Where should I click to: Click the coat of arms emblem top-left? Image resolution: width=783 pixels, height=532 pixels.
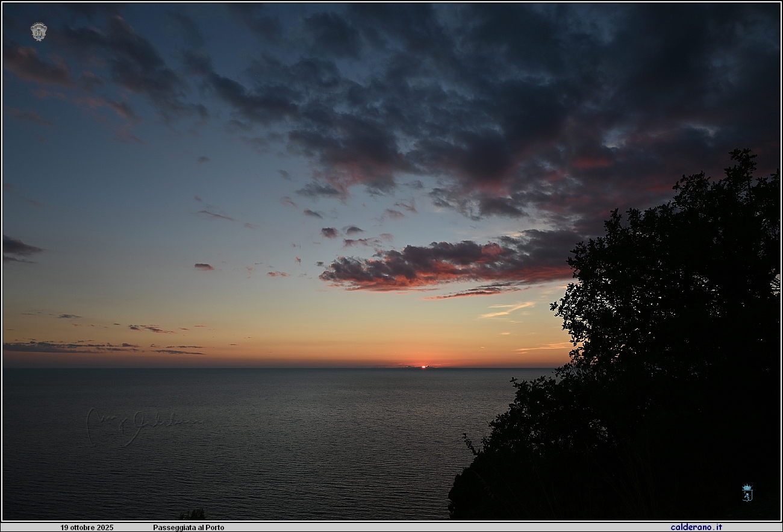[x=39, y=31]
